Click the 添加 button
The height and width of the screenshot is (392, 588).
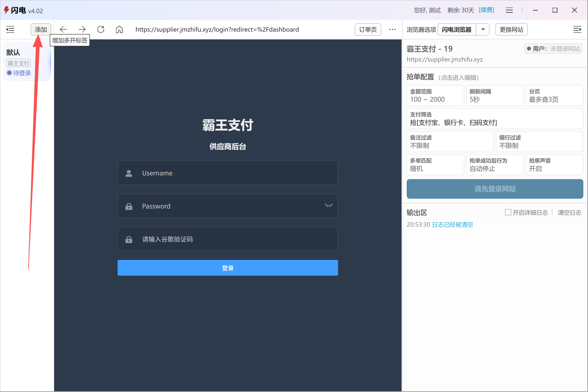(x=41, y=29)
